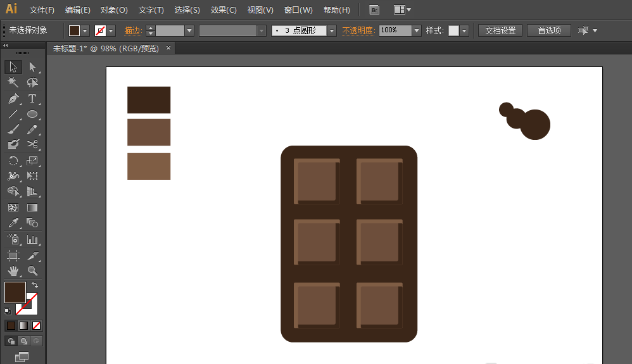Set paint mode to None

[x=36, y=326]
